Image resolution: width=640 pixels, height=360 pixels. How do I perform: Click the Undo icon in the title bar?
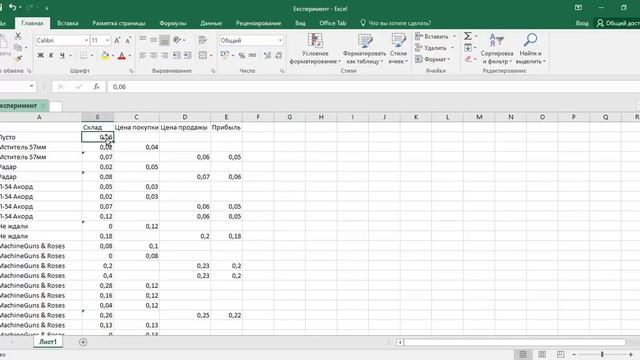click(x=13, y=7)
